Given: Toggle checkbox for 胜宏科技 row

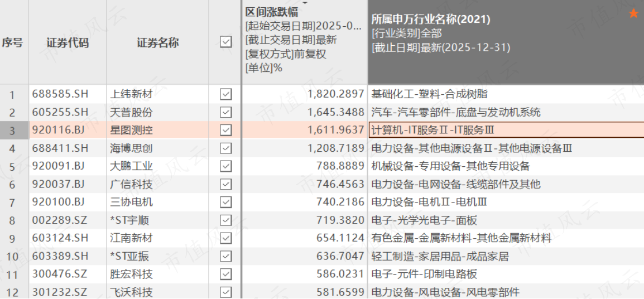Looking at the screenshot, I should pos(226,274).
